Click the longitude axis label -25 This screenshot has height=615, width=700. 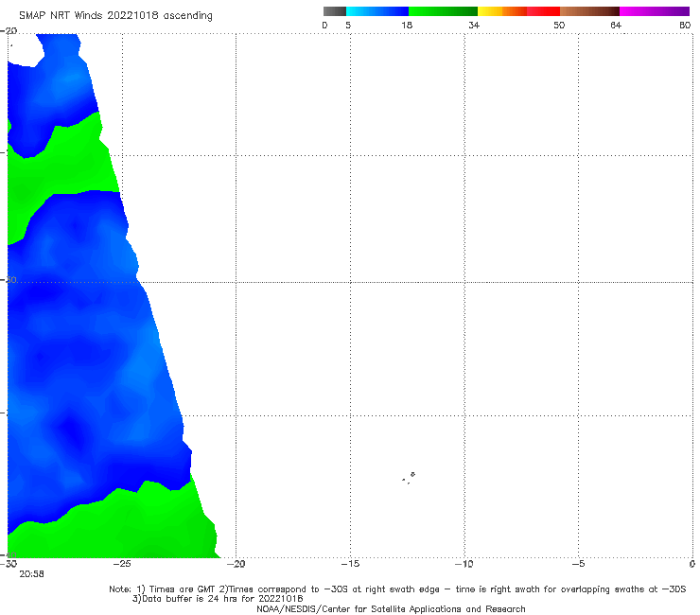pos(122,564)
